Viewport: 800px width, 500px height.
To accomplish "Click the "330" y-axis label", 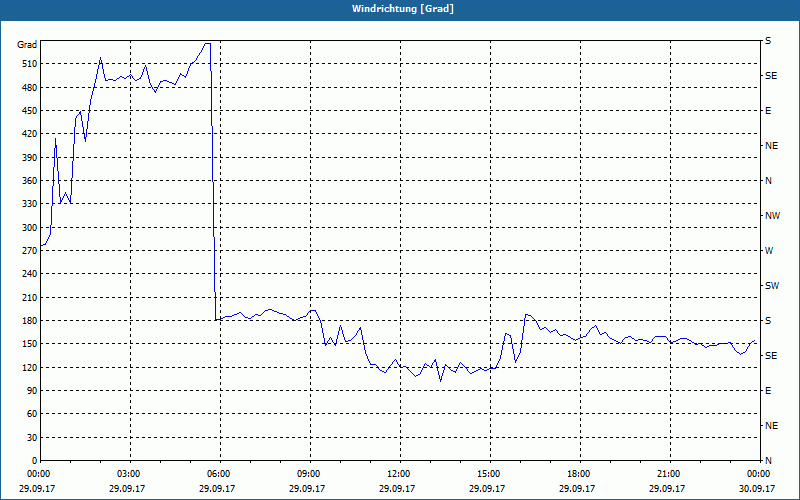I will tap(30, 204).
